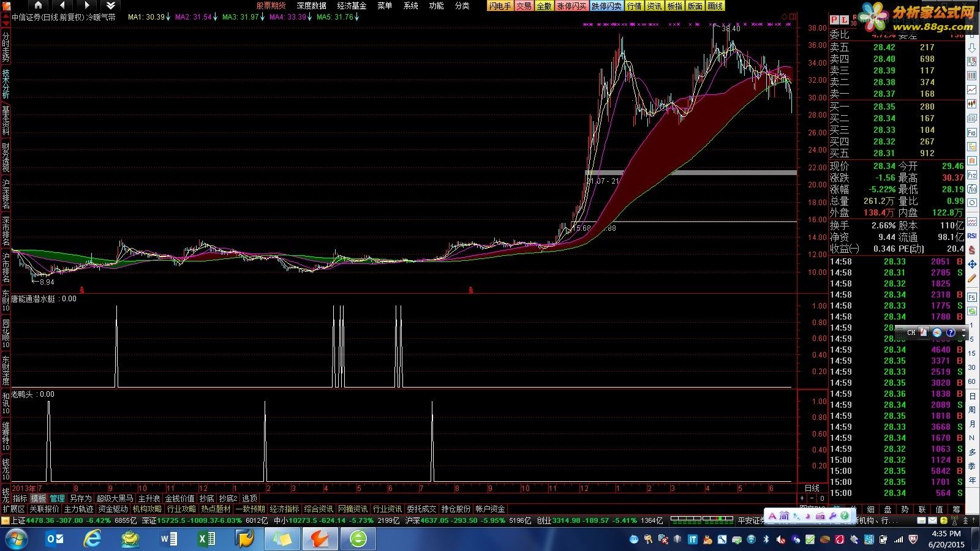This screenshot has height=551, width=980.
Task: Switch to weekly period 周
Action: (972, 410)
